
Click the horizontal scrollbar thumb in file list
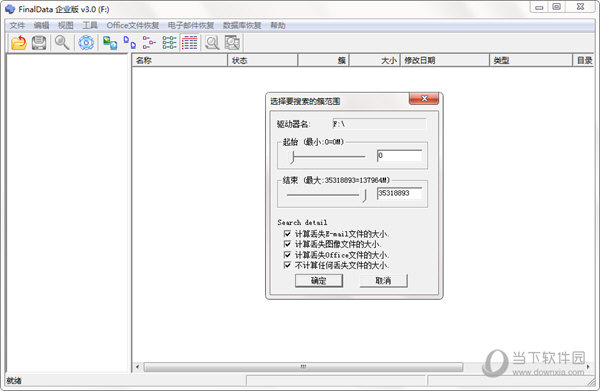pos(303,367)
